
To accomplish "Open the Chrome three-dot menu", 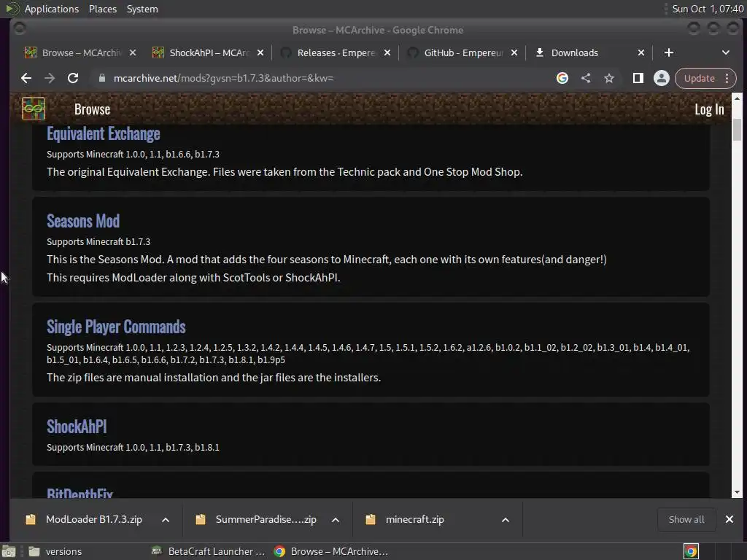I will point(727,78).
